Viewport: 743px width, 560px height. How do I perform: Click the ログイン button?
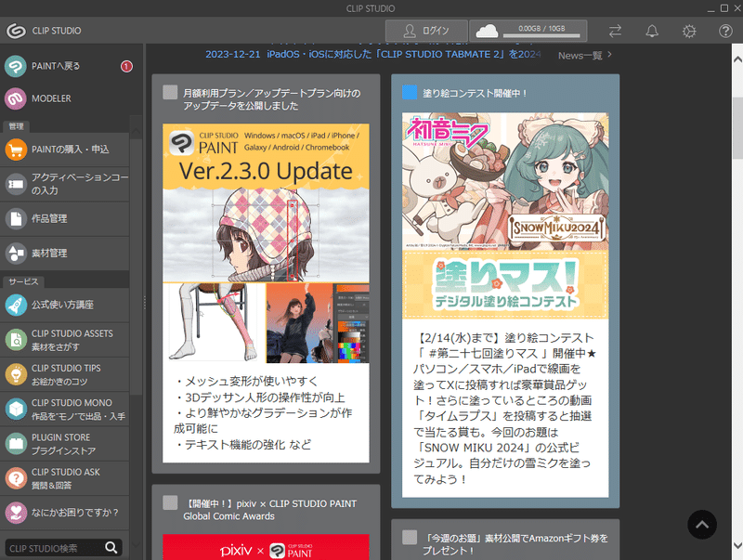pos(426,31)
